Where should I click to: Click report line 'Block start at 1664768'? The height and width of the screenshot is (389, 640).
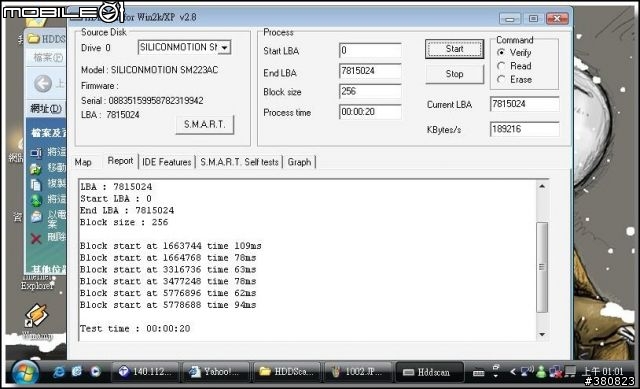(x=168, y=258)
